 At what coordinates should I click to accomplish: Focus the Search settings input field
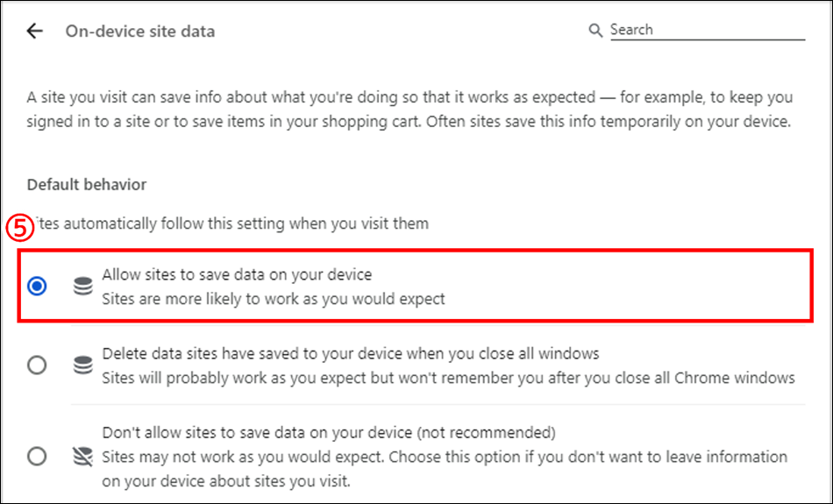[708, 30]
